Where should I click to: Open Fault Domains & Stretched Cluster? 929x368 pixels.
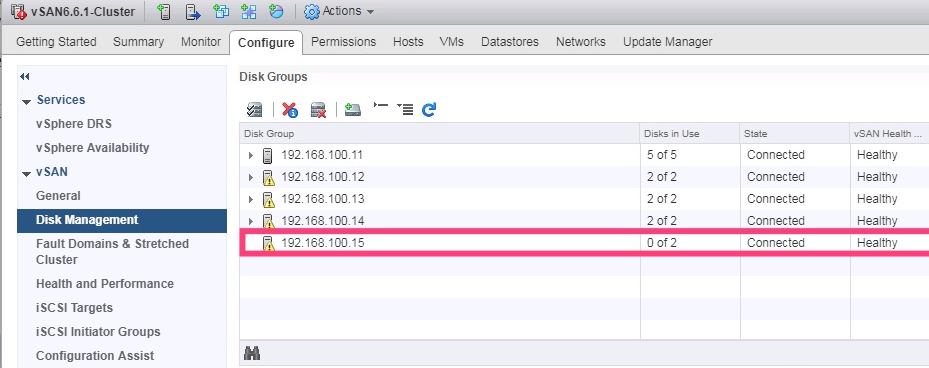113,251
